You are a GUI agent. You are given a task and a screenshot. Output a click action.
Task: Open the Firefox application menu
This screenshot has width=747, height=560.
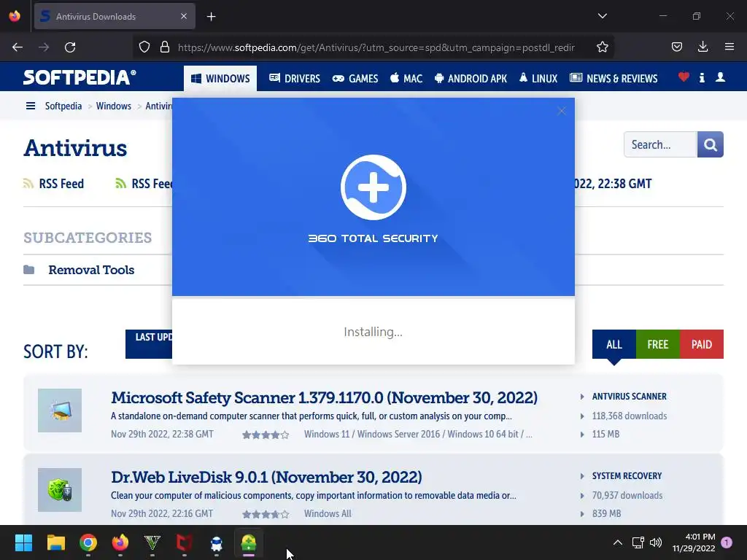(x=729, y=47)
